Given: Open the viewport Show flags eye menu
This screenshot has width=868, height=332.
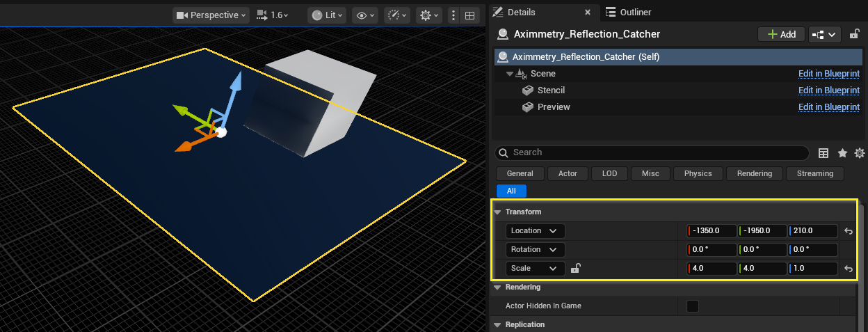Looking at the screenshot, I should (365, 15).
